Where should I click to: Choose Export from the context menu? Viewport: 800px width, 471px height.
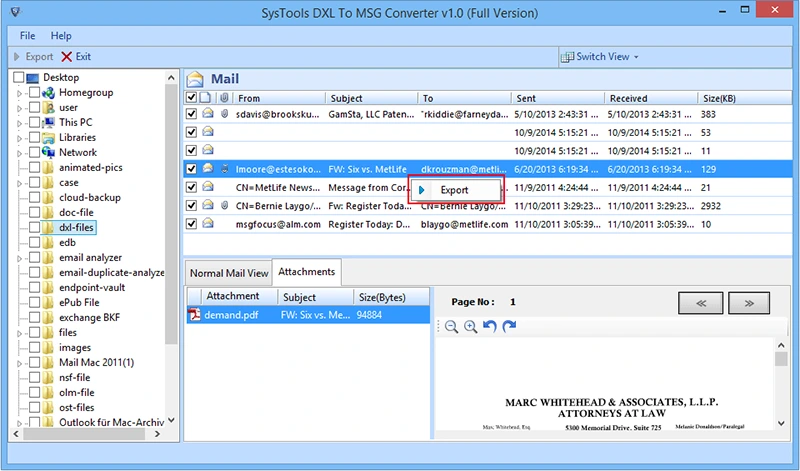click(x=456, y=190)
